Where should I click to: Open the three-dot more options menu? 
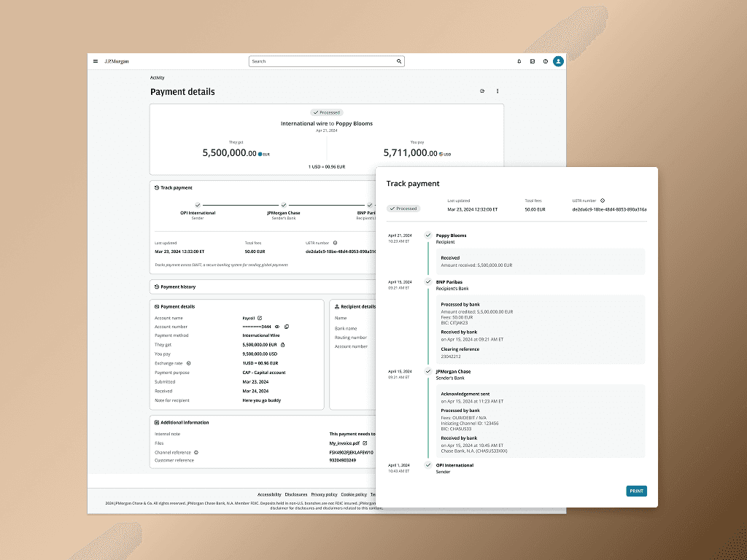tap(498, 91)
